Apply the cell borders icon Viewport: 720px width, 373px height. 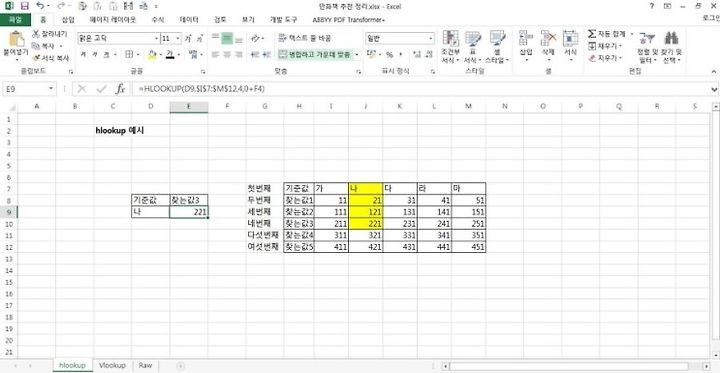pos(129,54)
